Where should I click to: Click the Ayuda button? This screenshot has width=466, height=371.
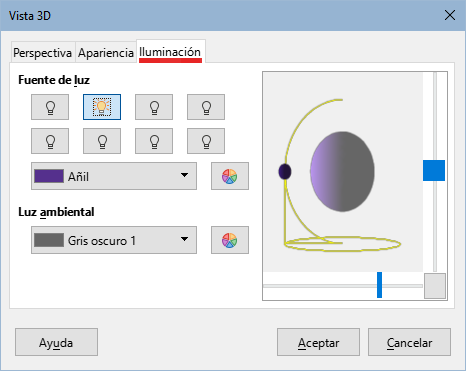pyautogui.click(x=56, y=342)
